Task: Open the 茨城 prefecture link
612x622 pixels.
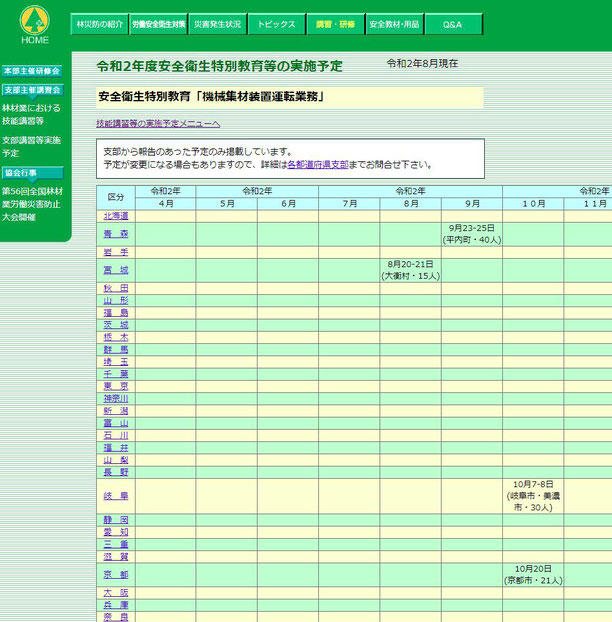Action: click(116, 325)
